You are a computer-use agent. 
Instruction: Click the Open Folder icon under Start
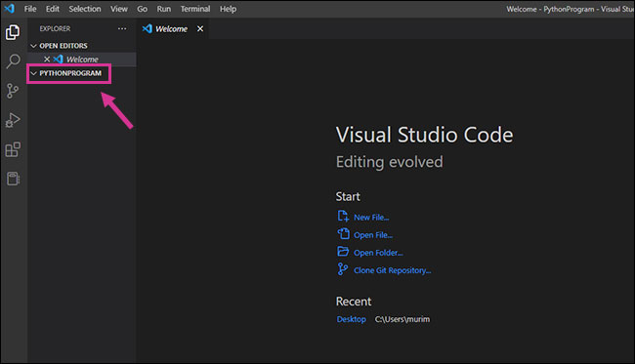[343, 252]
